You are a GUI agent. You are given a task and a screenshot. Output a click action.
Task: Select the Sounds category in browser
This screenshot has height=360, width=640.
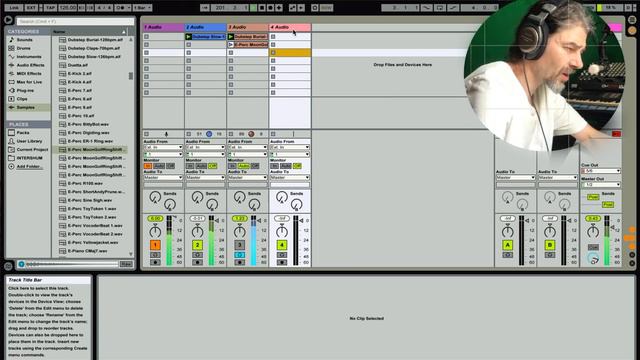pyautogui.click(x=24, y=40)
